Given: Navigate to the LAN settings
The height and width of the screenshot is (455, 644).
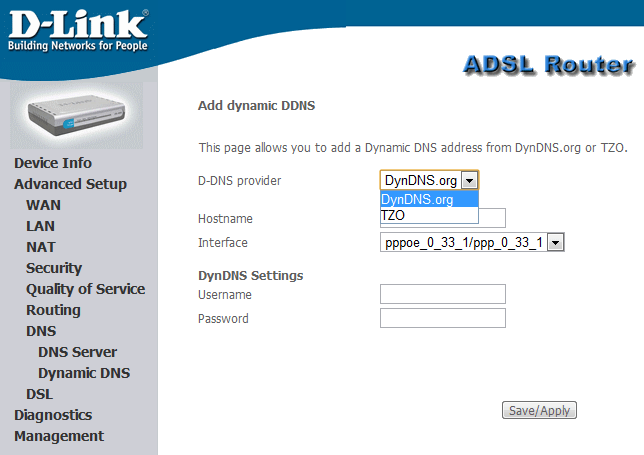Looking at the screenshot, I should click(x=40, y=226).
